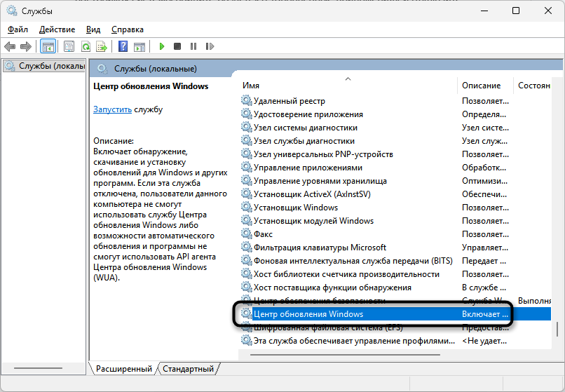Image resolution: width=565 pixels, height=392 pixels.
Task: Click the show/hide action pane icon
Action: pos(139,46)
